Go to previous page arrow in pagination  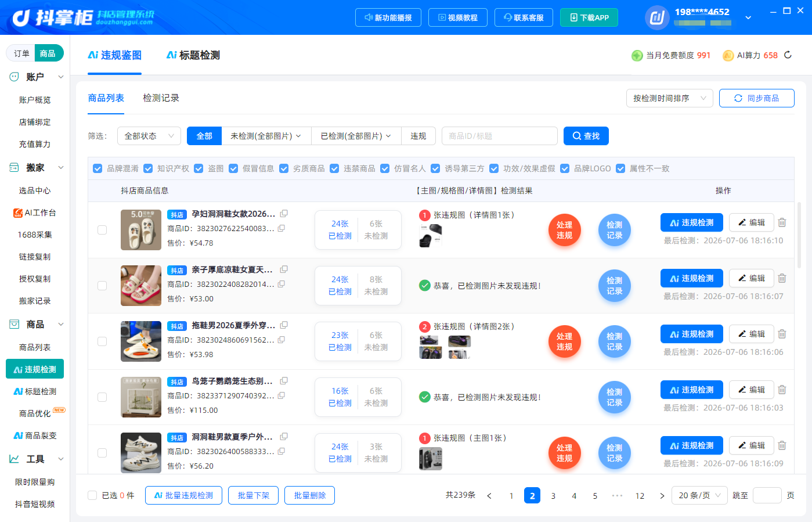click(x=489, y=496)
